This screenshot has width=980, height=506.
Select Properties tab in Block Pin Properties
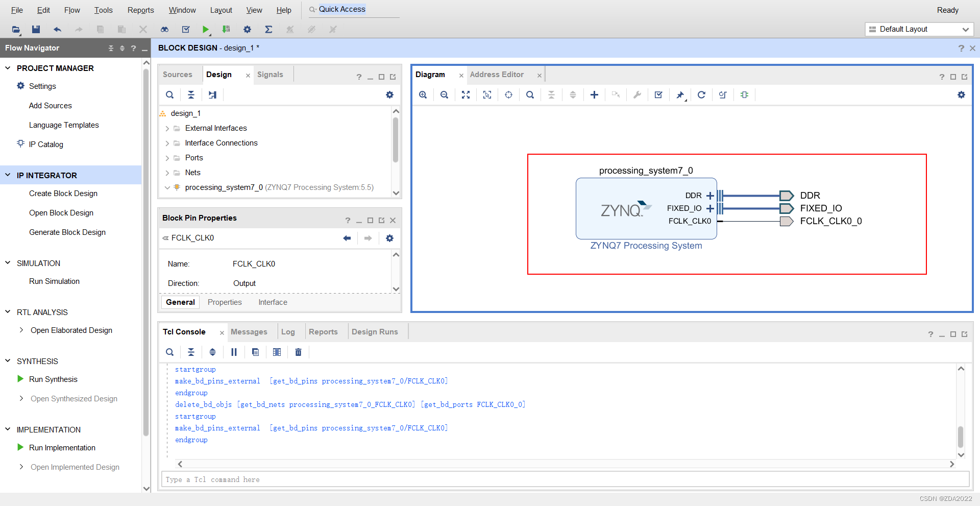pos(225,302)
